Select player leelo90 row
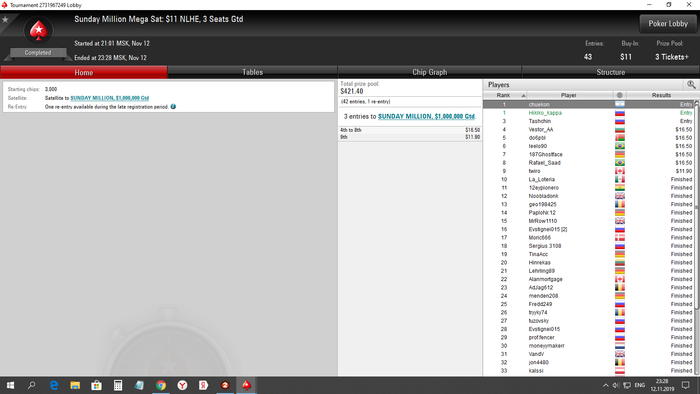The image size is (700, 394). [x=589, y=146]
